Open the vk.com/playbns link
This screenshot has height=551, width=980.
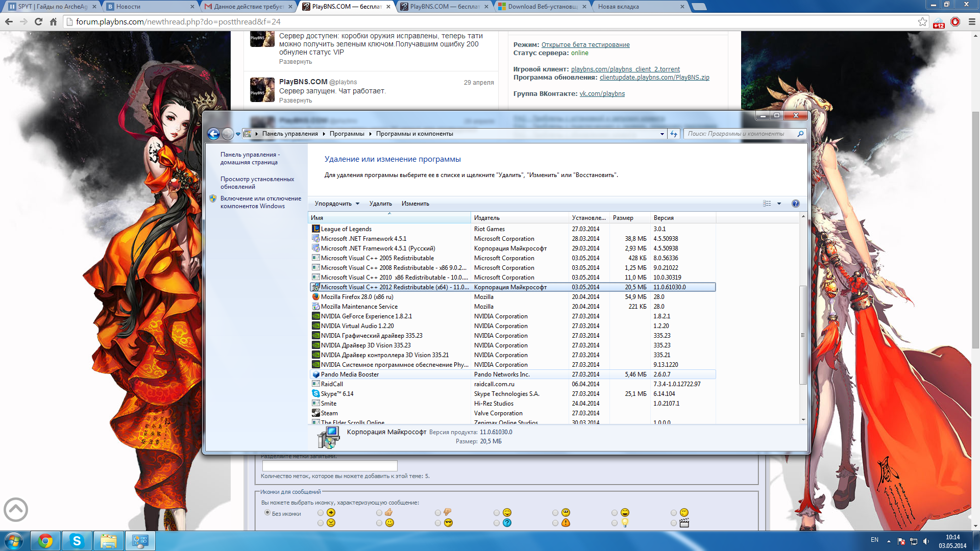pos(602,94)
